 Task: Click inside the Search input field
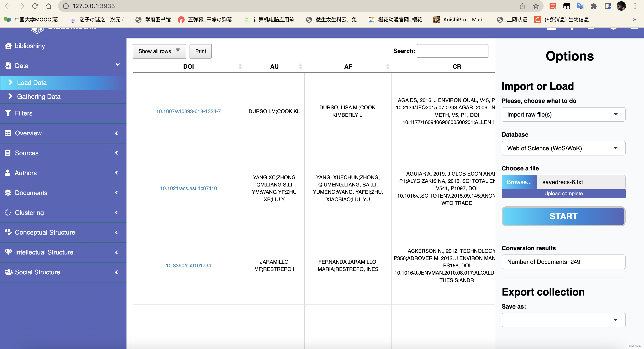(453, 51)
